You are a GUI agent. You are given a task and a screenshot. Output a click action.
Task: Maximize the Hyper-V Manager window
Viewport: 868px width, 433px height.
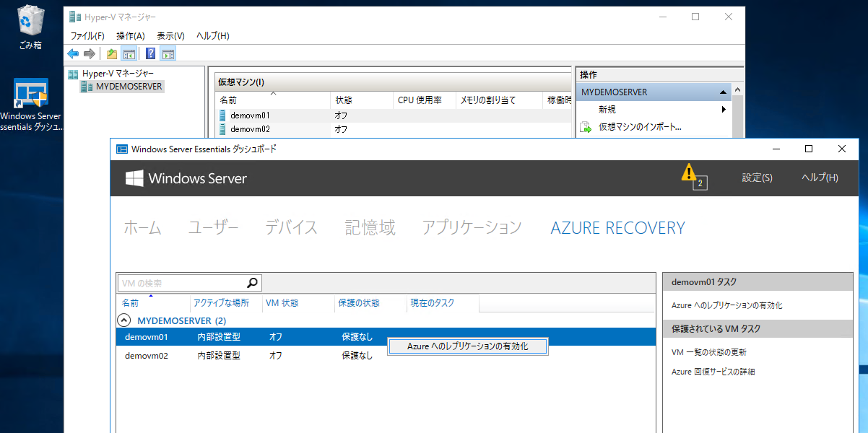click(695, 17)
